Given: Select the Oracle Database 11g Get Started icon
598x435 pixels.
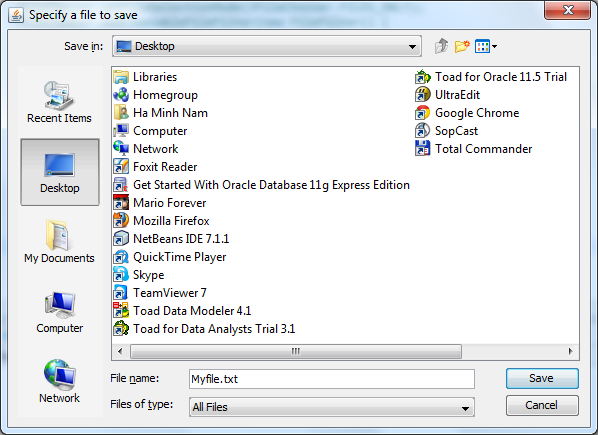Looking at the screenshot, I should click(x=121, y=185).
